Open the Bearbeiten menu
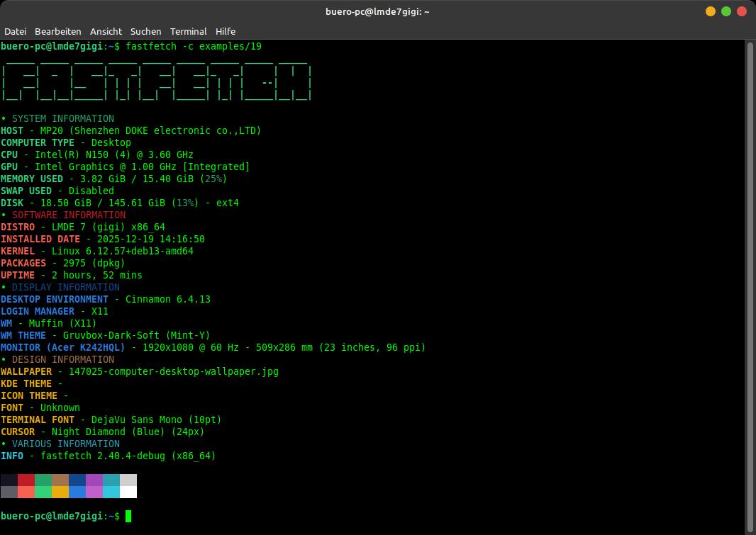The image size is (756, 535). tap(58, 31)
